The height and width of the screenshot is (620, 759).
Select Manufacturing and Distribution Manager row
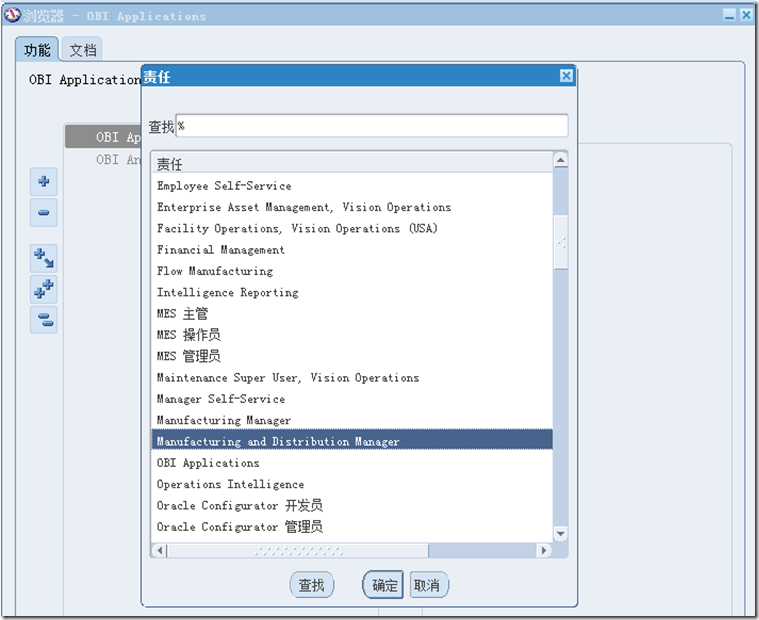352,441
